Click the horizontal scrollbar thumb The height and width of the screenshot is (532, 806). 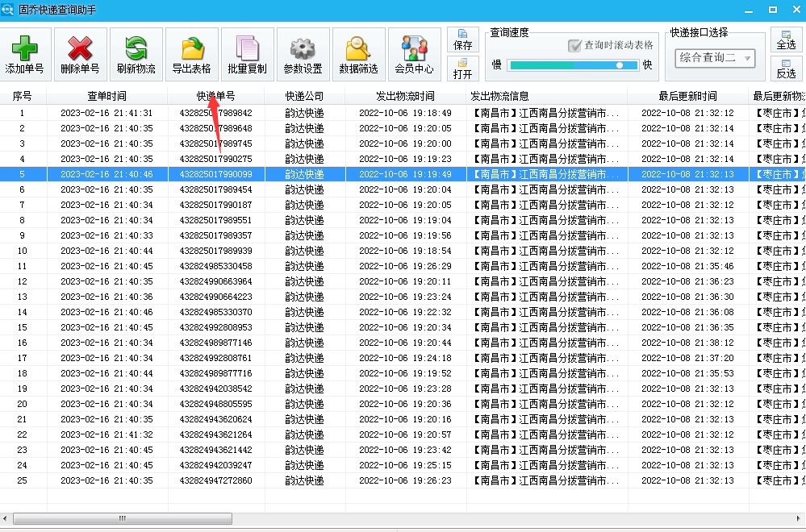(123, 518)
